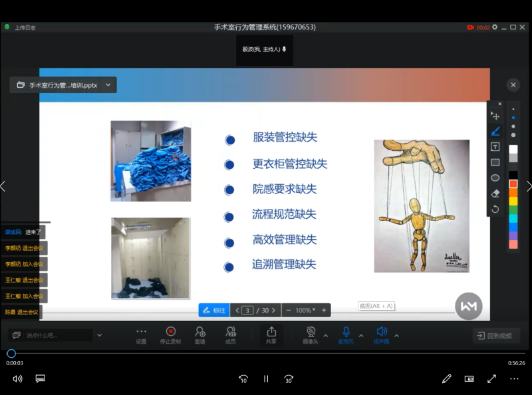Click the 邀请 invite icon
The height and width of the screenshot is (395, 532).
(x=199, y=334)
